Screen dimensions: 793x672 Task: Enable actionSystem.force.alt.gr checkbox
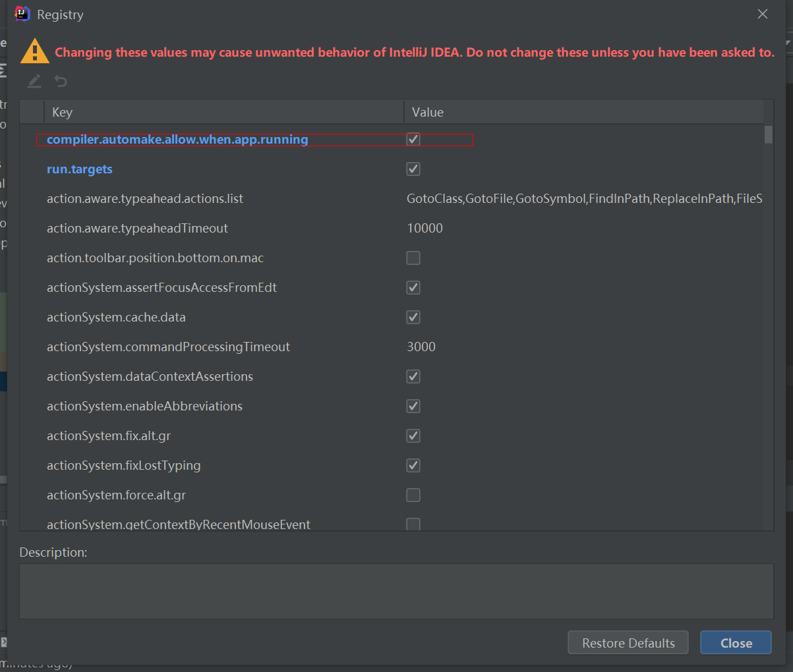pyautogui.click(x=413, y=495)
